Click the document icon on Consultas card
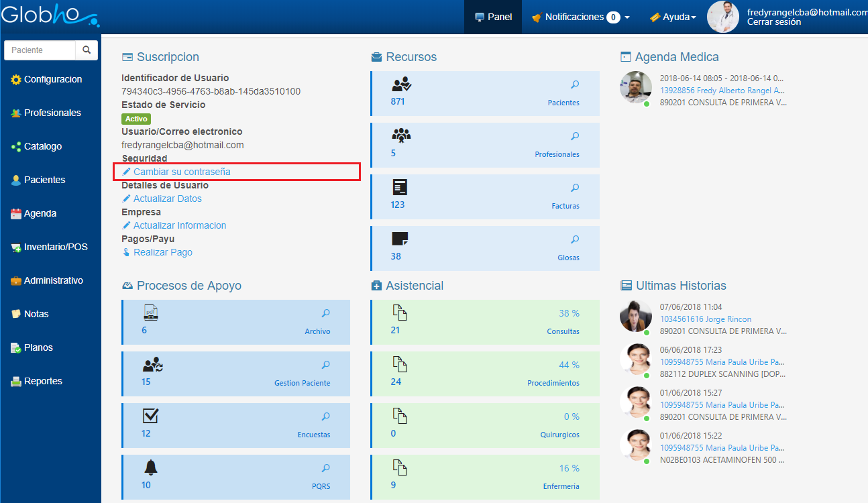This screenshot has height=503, width=868. coord(400,313)
